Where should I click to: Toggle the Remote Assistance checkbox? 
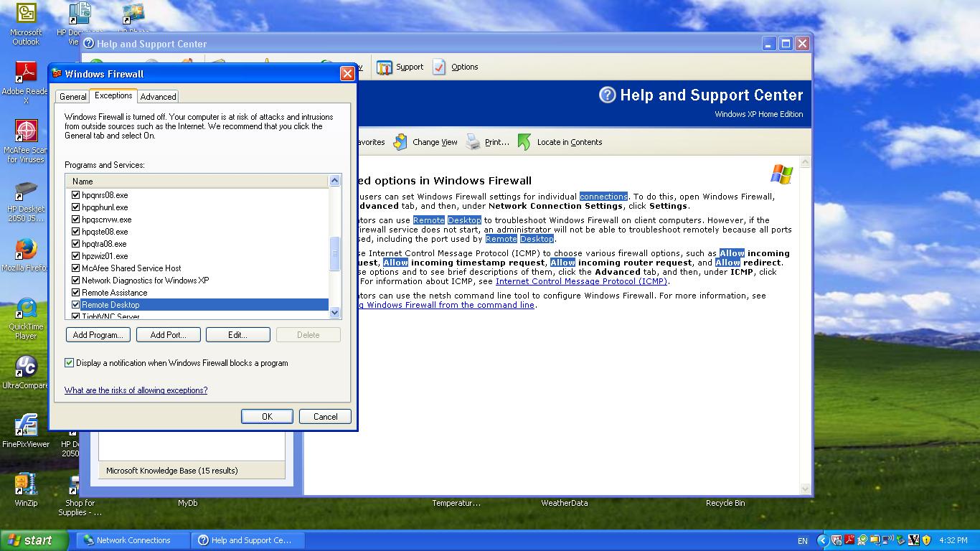pos(75,293)
